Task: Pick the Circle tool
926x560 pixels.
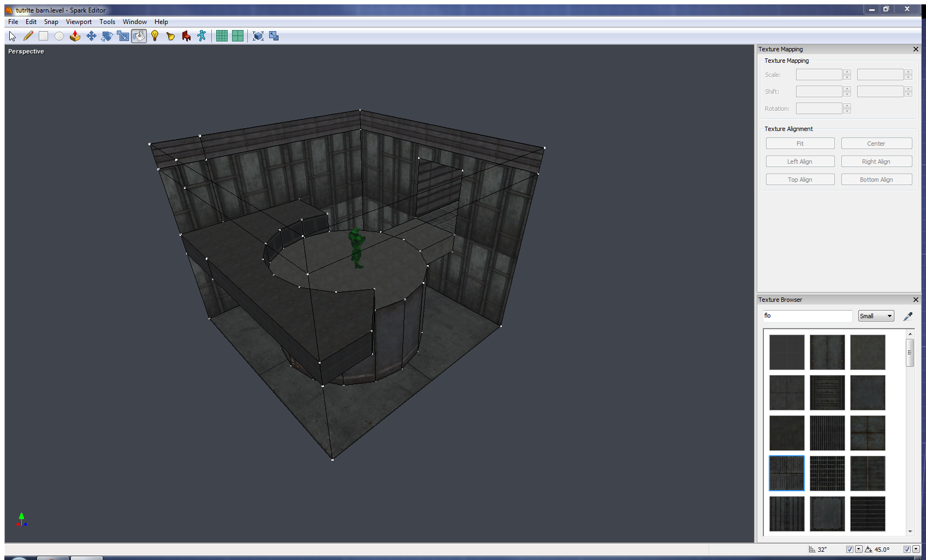Action: pos(59,36)
